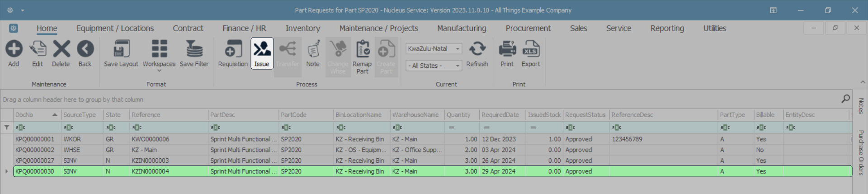Collapse the ribbon with the chevron

pos(863,82)
